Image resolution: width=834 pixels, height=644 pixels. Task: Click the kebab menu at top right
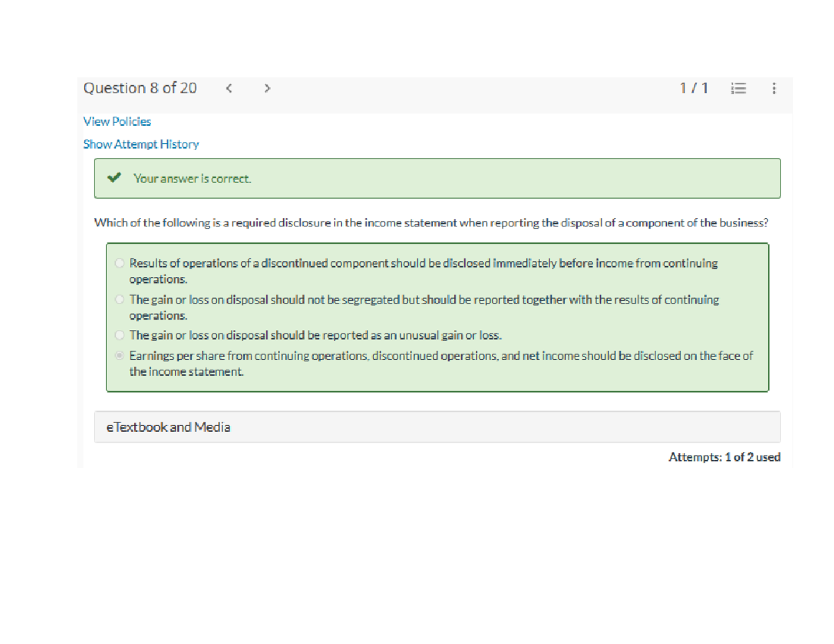(x=774, y=88)
